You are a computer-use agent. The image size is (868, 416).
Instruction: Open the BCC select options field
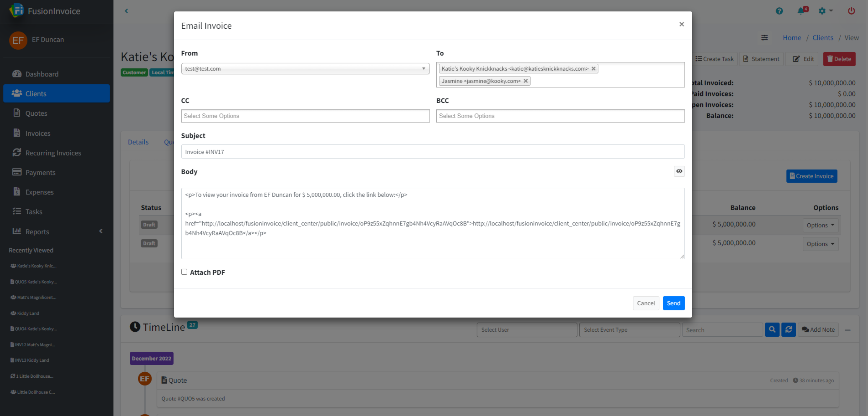(x=560, y=116)
